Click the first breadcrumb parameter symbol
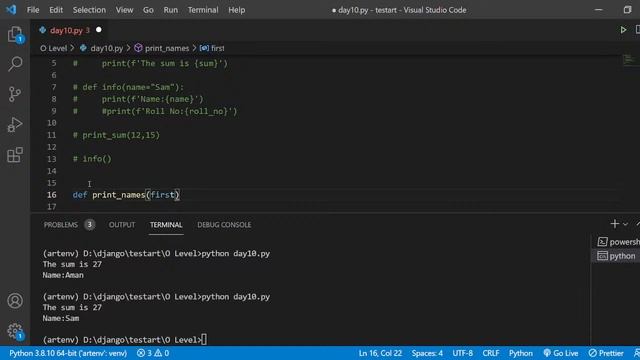This screenshot has width=640, height=360. pos(212,48)
